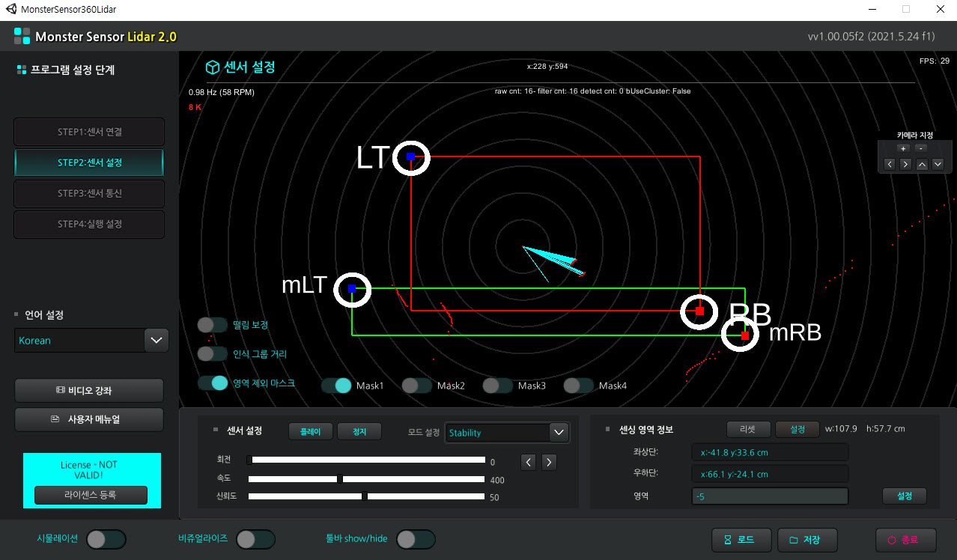Viewport: 957px width, 560px height.
Task: Click the 좌상단 coordinate field
Action: [770, 452]
